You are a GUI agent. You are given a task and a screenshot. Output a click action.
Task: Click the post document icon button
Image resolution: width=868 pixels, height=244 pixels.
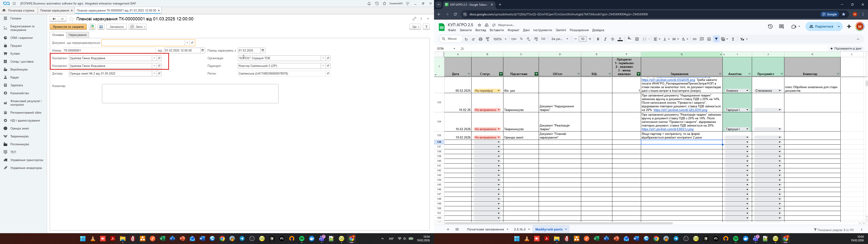click(x=92, y=27)
